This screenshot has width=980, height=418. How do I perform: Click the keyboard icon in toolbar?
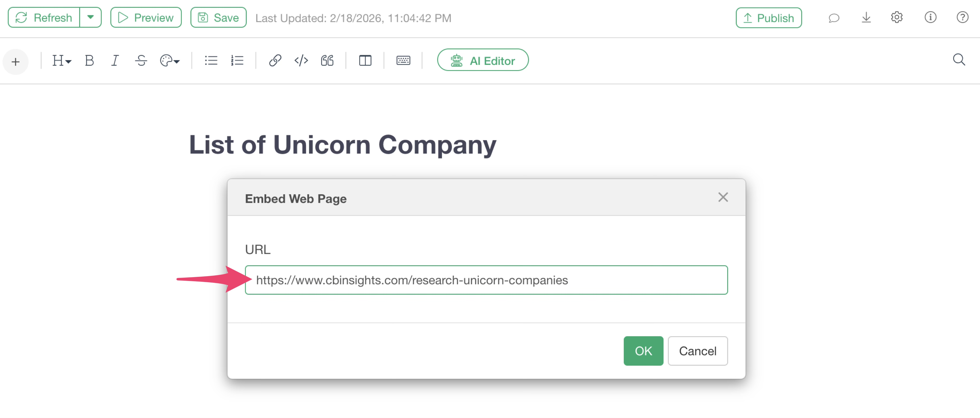tap(403, 60)
